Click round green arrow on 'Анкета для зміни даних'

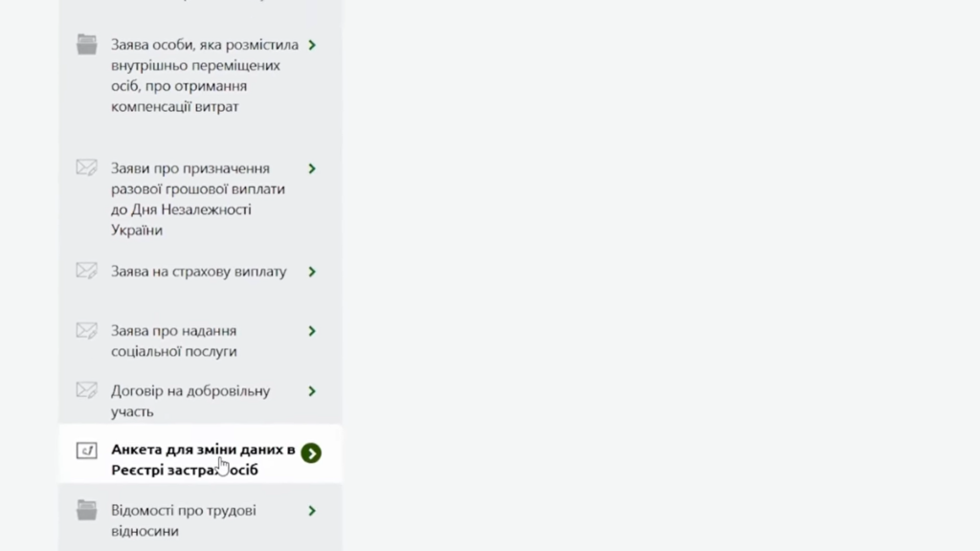(311, 452)
